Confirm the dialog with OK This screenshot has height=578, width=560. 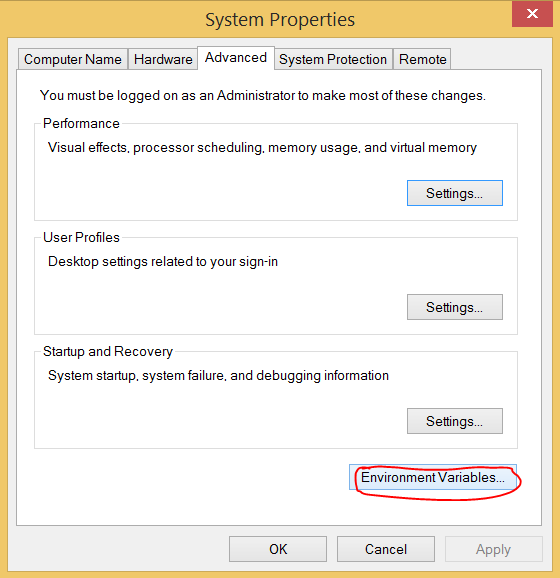[x=278, y=549]
